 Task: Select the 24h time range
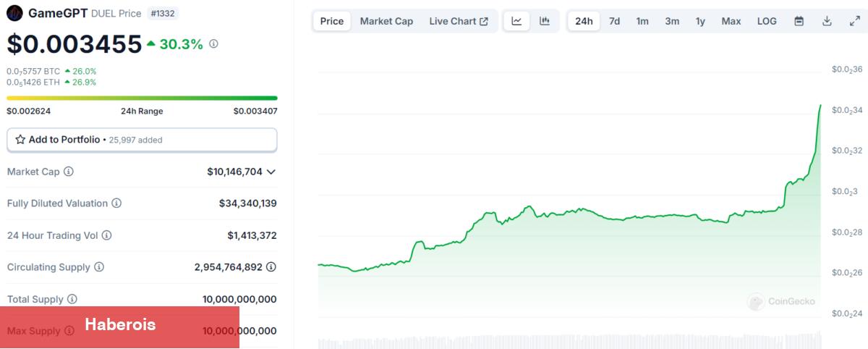pos(584,21)
